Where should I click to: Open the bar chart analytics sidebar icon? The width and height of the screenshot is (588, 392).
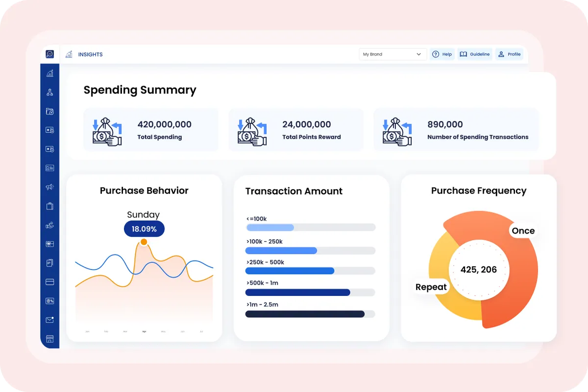coord(49,73)
